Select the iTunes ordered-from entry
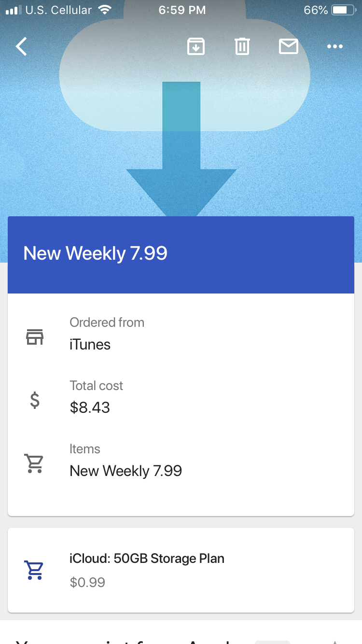 point(90,345)
